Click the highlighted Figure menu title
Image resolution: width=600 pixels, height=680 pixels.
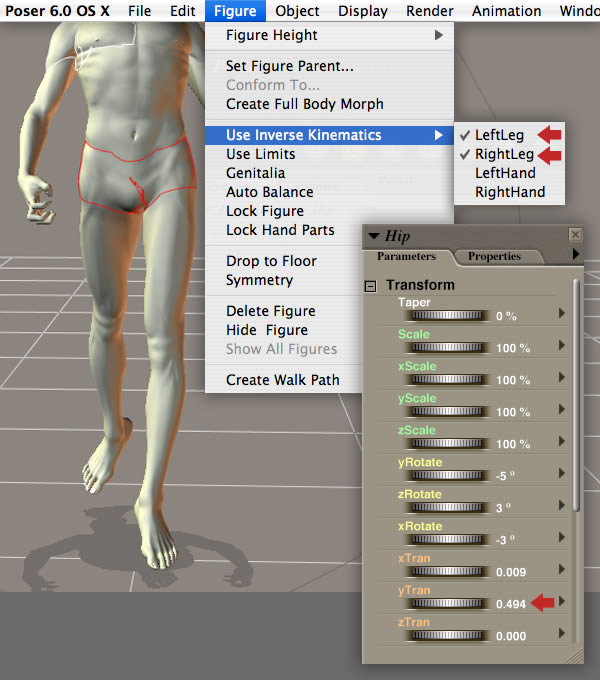coord(235,11)
